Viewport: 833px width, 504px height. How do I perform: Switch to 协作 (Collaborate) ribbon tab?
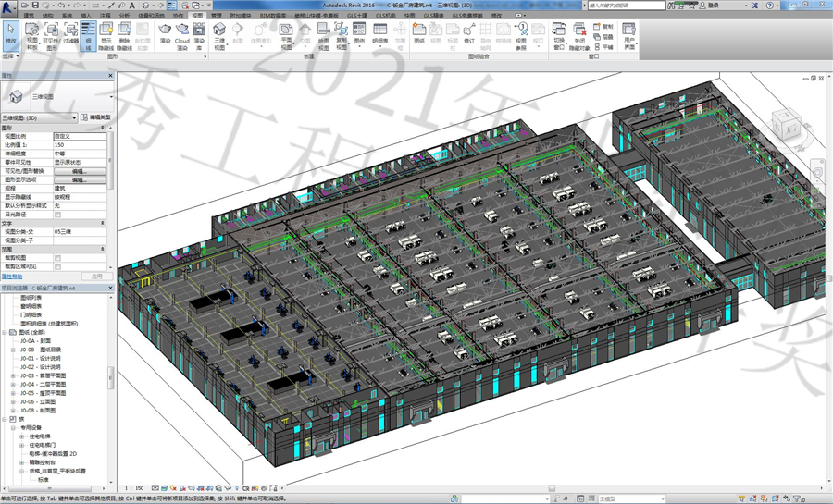tap(178, 16)
